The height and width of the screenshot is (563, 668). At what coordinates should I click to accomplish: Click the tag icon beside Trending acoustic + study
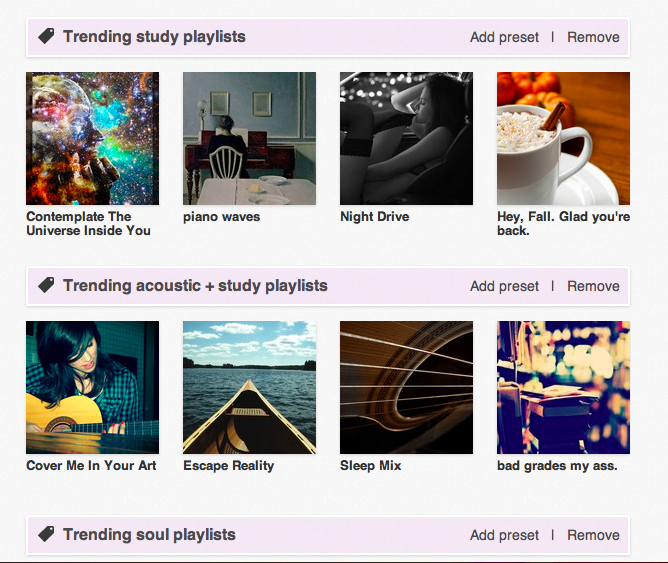(46, 286)
